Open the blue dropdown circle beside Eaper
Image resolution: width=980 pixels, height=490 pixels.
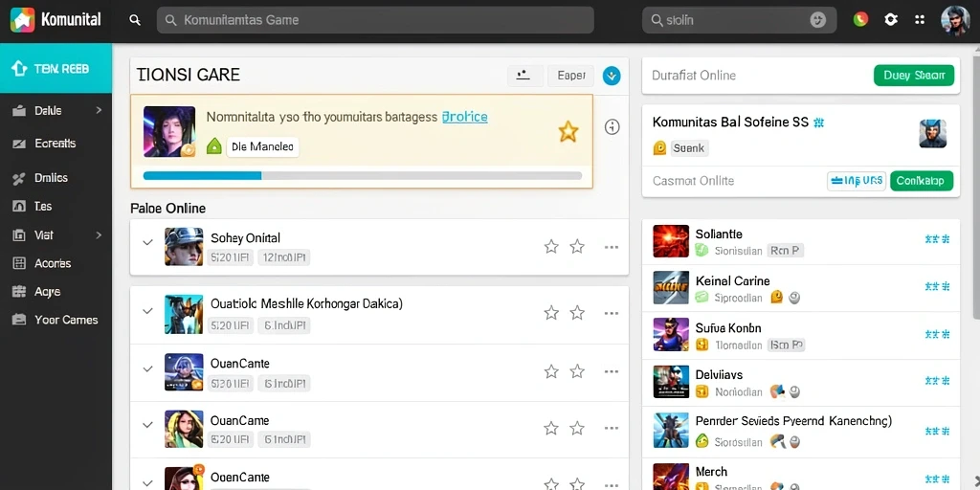pos(612,76)
